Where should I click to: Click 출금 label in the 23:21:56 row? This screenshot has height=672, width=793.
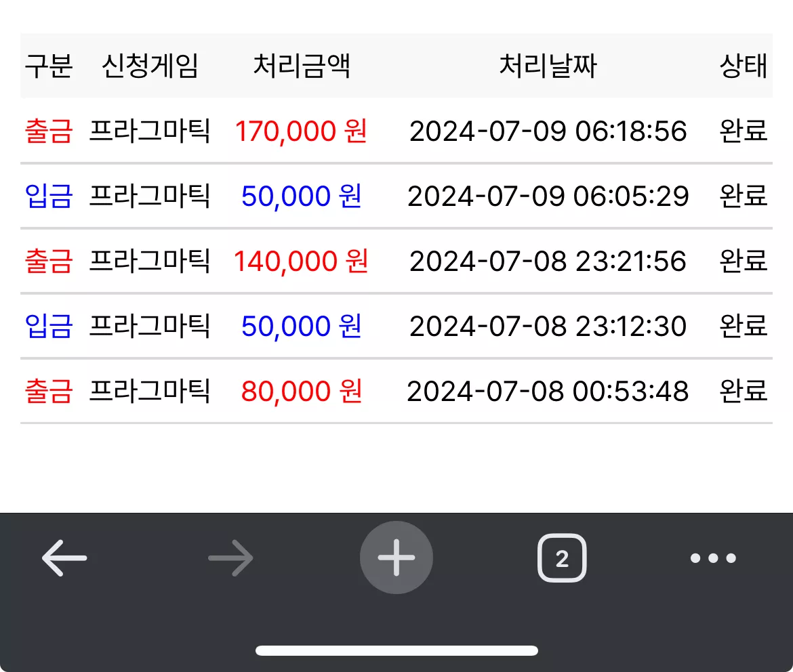(x=49, y=261)
